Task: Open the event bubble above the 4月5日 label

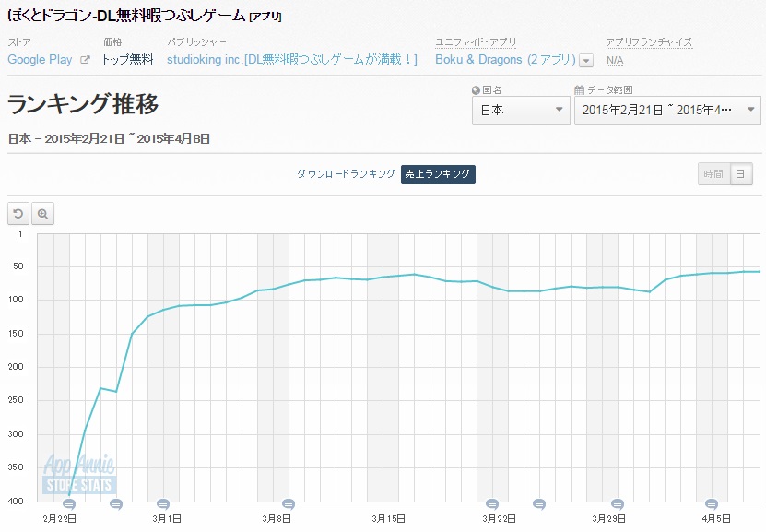Action: (712, 504)
